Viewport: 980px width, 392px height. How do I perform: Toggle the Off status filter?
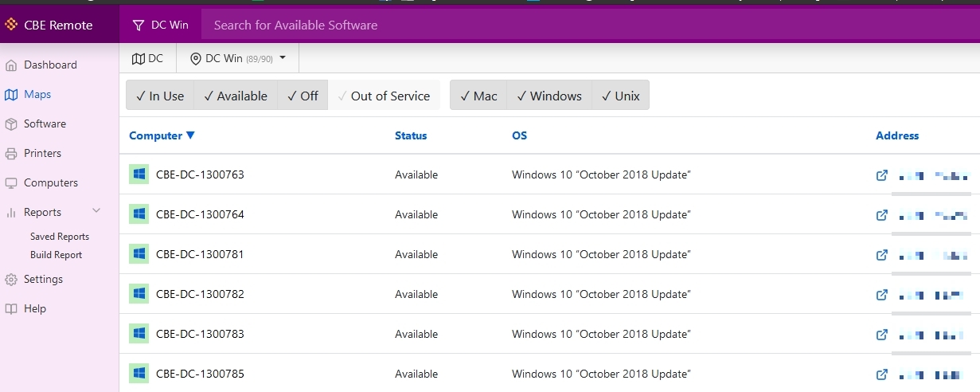[x=303, y=96]
